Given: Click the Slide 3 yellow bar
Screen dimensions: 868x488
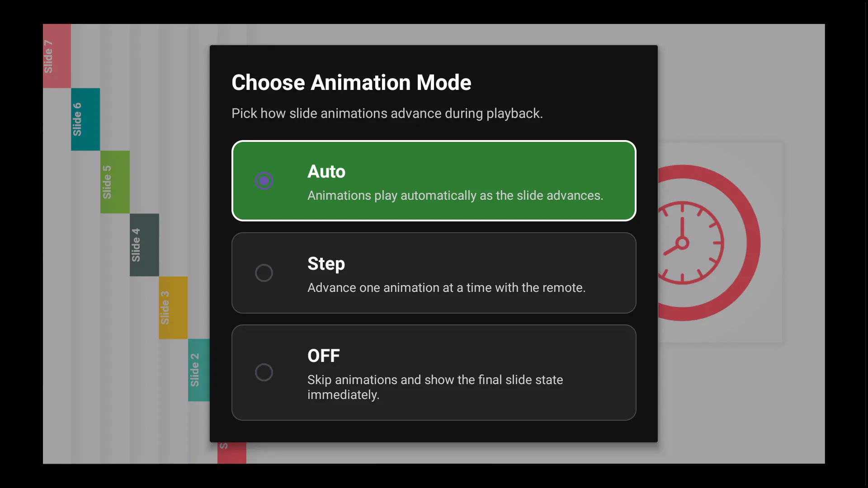Looking at the screenshot, I should pos(173,308).
